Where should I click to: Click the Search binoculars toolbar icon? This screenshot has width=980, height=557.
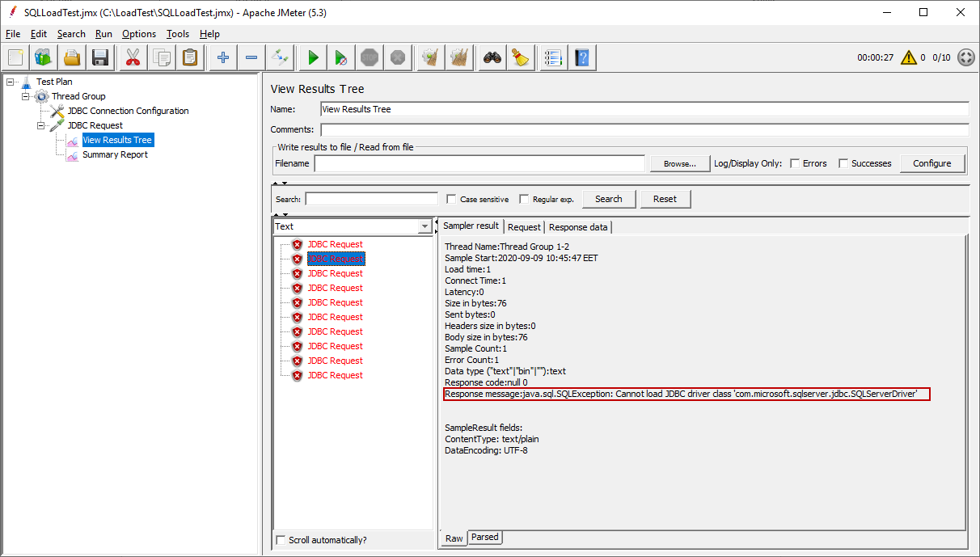pyautogui.click(x=492, y=57)
